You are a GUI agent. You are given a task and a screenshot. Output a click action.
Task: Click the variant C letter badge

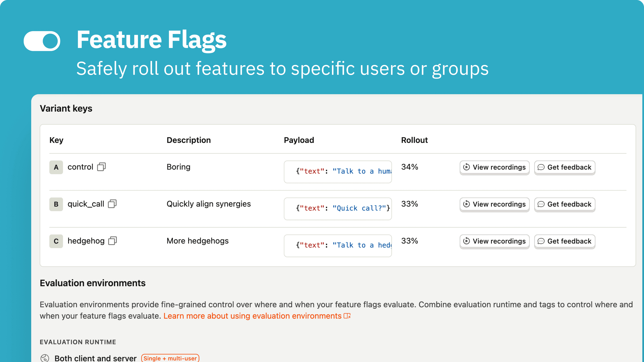pos(56,241)
